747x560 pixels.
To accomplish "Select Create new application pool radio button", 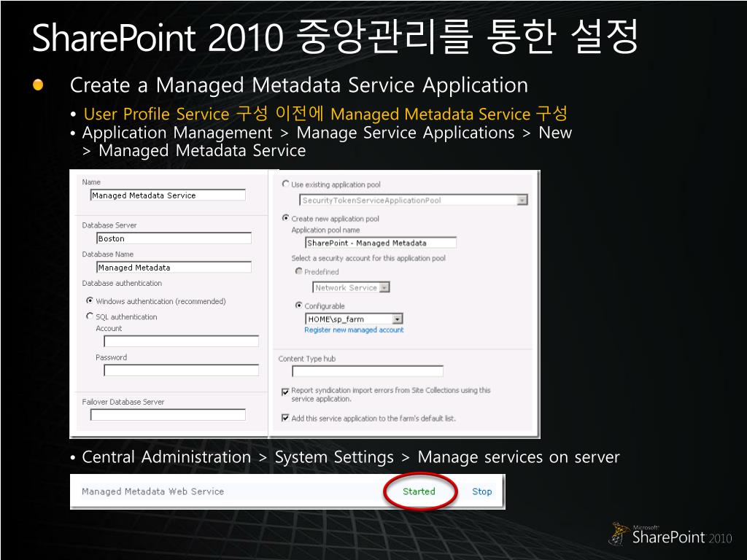I will pyautogui.click(x=286, y=218).
